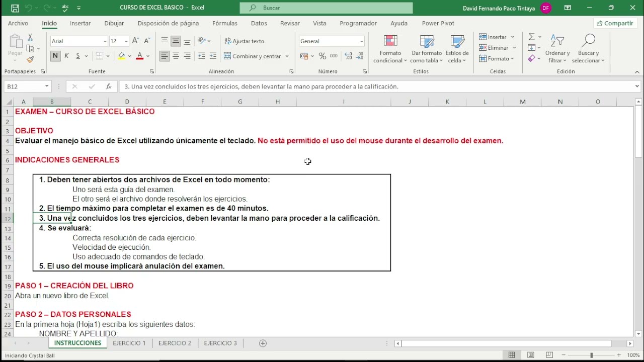The height and width of the screenshot is (362, 644).
Task: Expand Combinar y centrar dropdown arrow
Action: [x=287, y=56]
